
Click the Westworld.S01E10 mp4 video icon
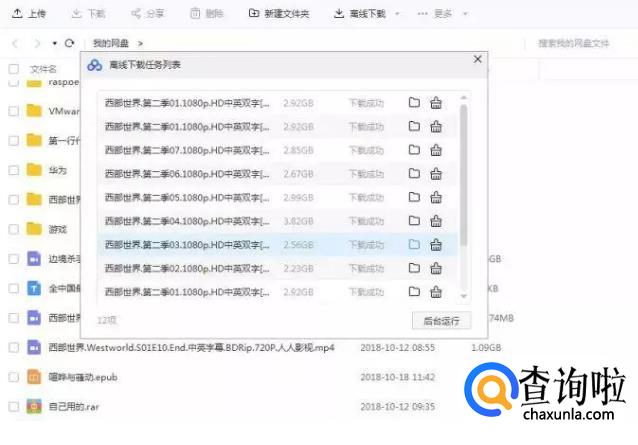(34, 347)
